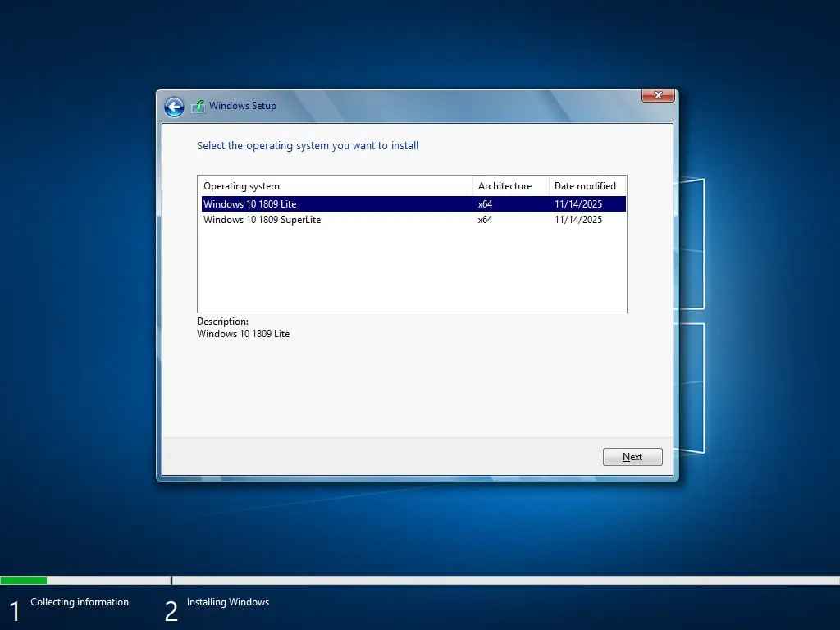Click the Installing Windows step label
The height and width of the screenshot is (630, 840).
point(228,602)
